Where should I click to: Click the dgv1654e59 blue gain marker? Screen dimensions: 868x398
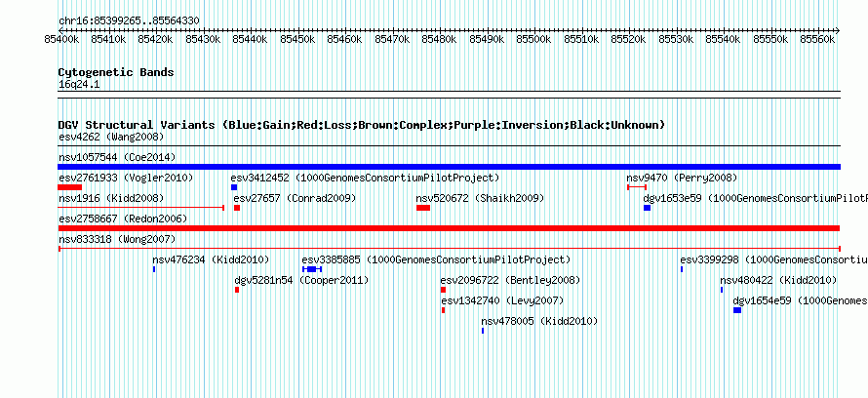[x=736, y=310]
